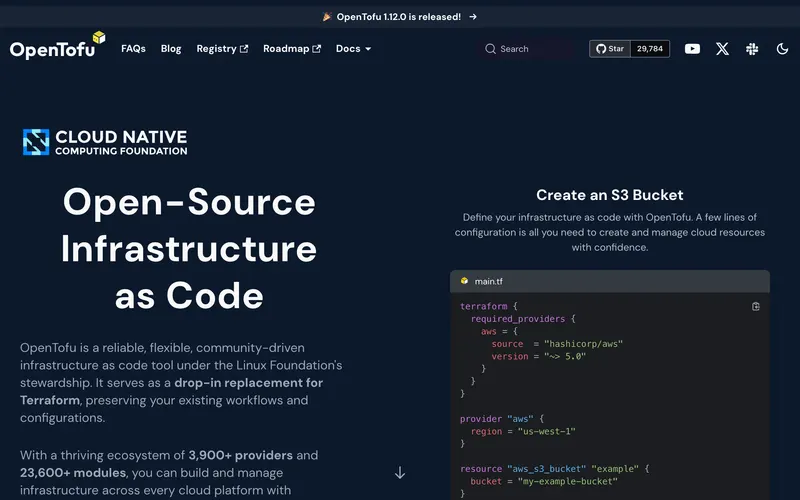The height and width of the screenshot is (500, 800).
Task: Expand the Docs dropdown menu
Action: (353, 48)
